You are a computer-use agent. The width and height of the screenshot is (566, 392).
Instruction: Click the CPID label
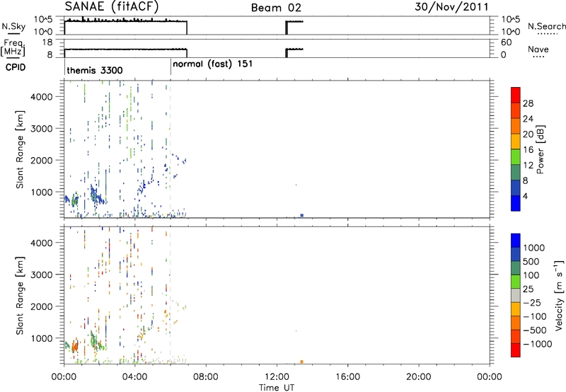[16, 67]
